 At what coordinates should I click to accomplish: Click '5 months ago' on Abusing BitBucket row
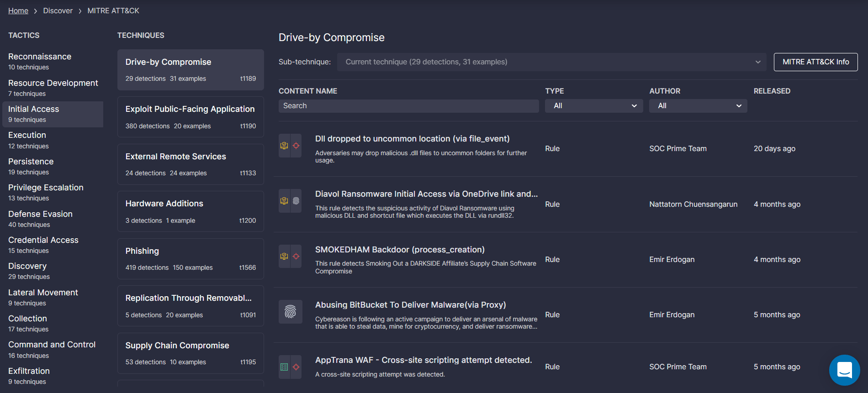point(777,314)
